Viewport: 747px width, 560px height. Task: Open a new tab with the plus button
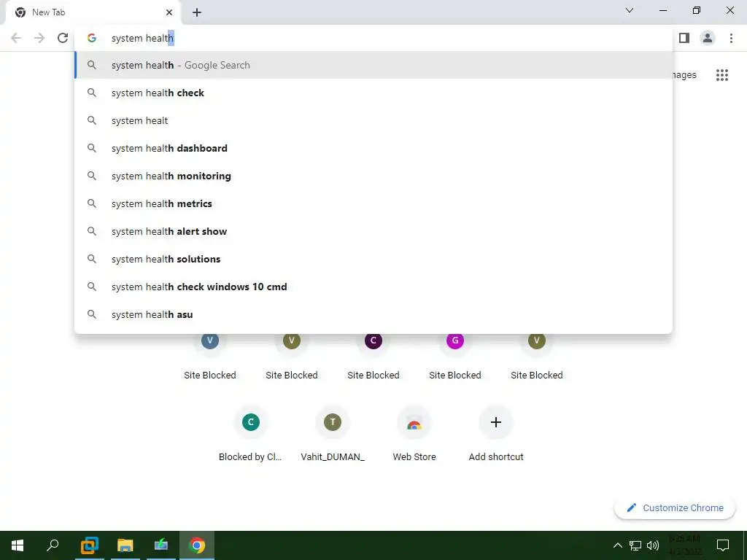point(197,12)
